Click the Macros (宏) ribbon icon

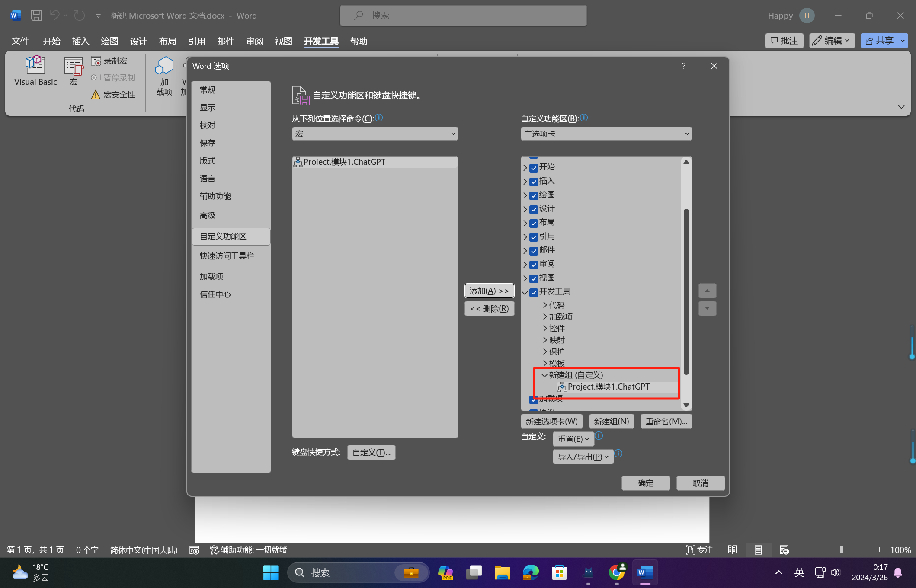(73, 66)
